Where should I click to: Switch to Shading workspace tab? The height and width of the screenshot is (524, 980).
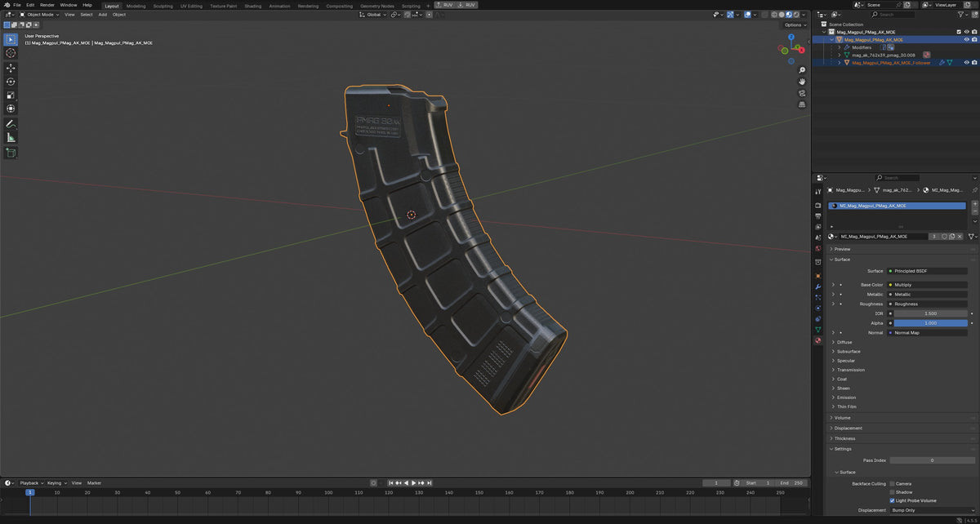(x=253, y=6)
